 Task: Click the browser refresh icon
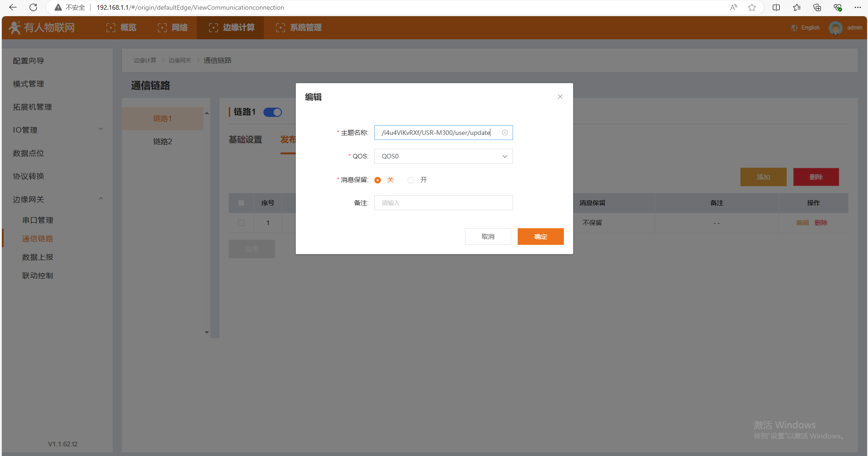pyautogui.click(x=33, y=7)
